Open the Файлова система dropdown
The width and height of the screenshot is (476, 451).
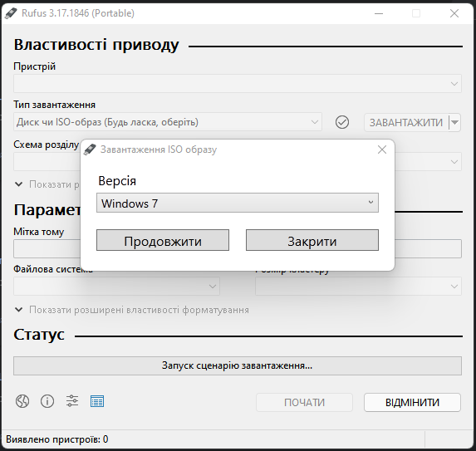click(116, 287)
